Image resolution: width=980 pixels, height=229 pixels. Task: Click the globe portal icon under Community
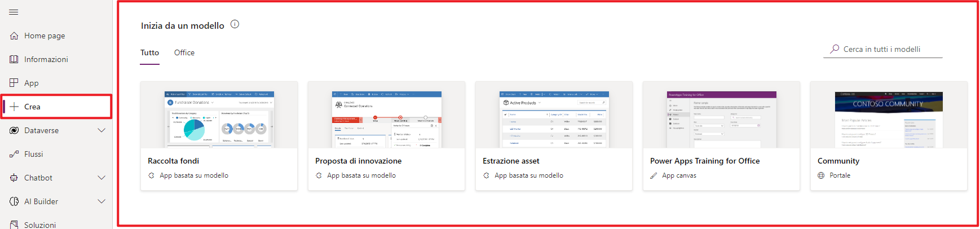coord(821,175)
